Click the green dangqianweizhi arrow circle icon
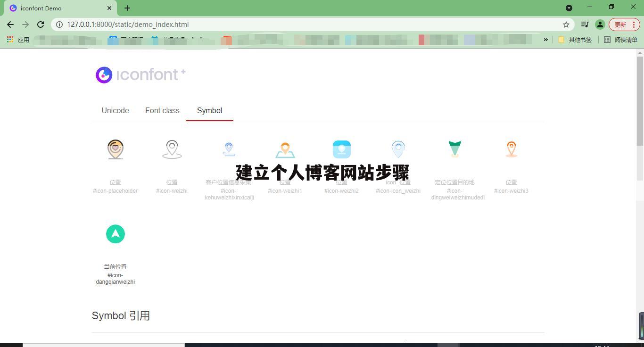The height and width of the screenshot is (347, 644). 116,234
